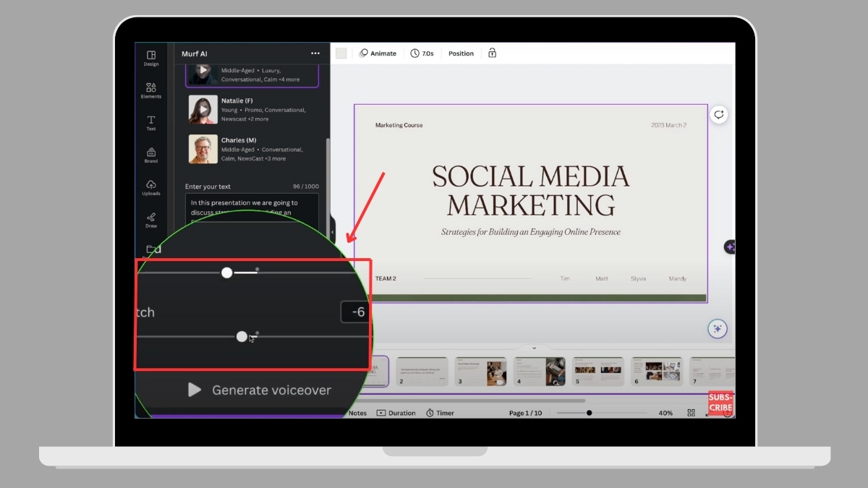Image resolution: width=868 pixels, height=488 pixels.
Task: Open grid view of the pages
Action: 691,413
